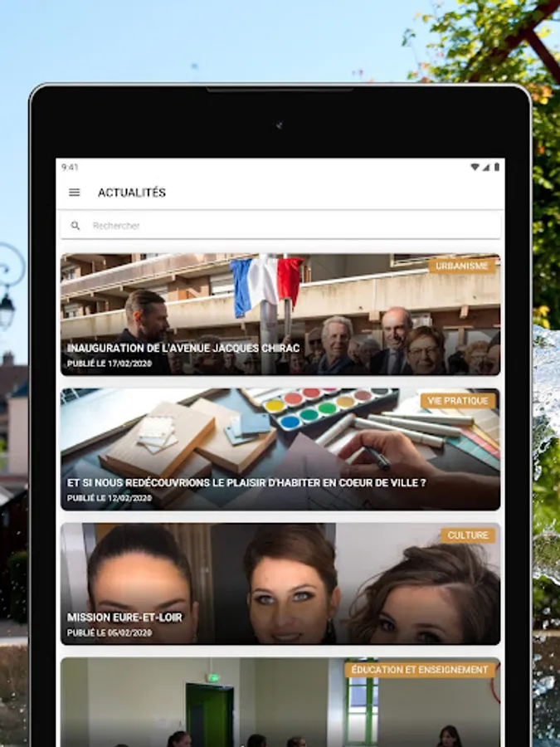Click the ACTUALITÉS page title
Screen dimensions: 560x747
(x=132, y=193)
